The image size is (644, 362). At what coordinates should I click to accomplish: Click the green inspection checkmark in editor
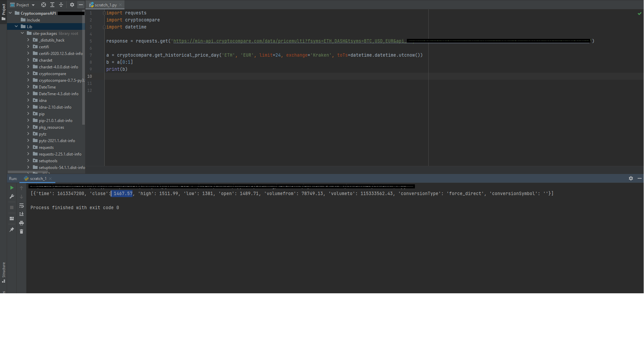tap(640, 13)
